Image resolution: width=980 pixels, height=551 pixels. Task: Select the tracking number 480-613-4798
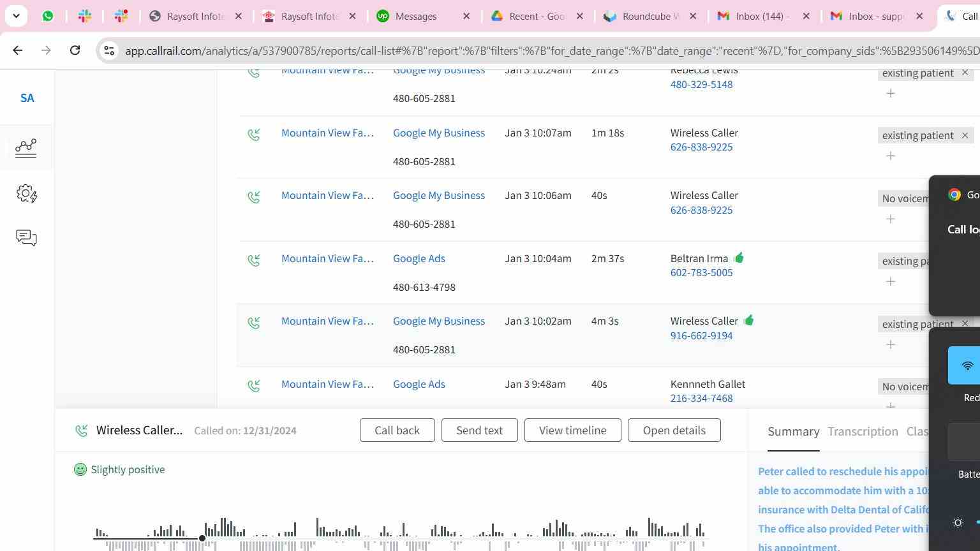(x=424, y=287)
